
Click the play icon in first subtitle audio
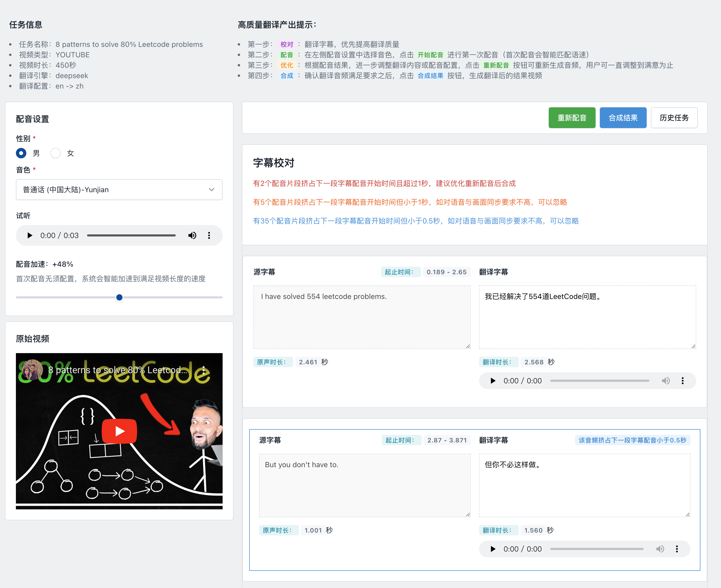pos(493,381)
